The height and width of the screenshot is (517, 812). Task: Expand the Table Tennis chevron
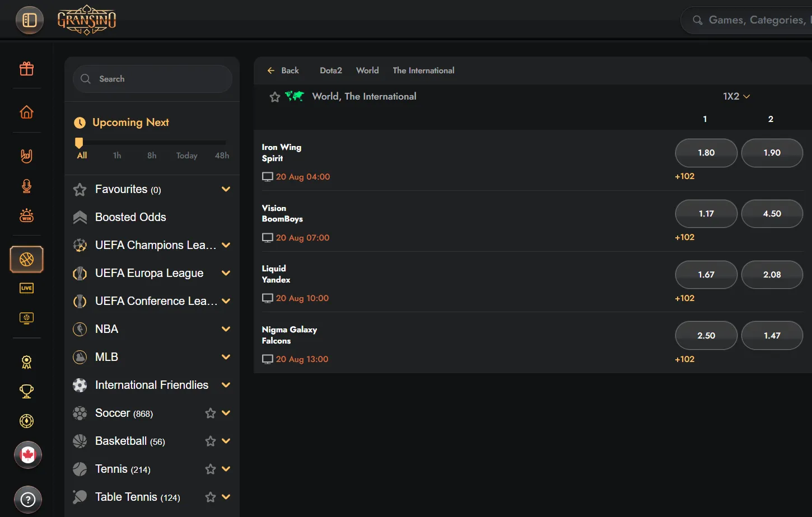pos(226,497)
